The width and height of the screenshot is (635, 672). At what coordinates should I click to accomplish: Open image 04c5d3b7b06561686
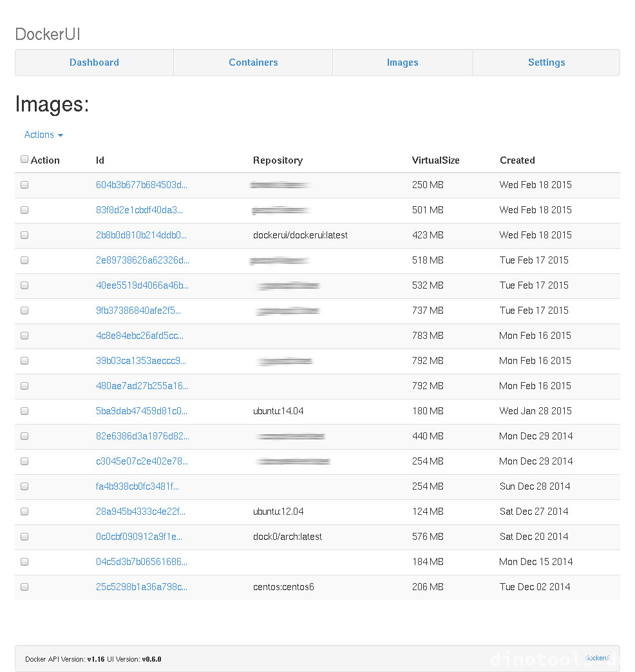point(142,561)
